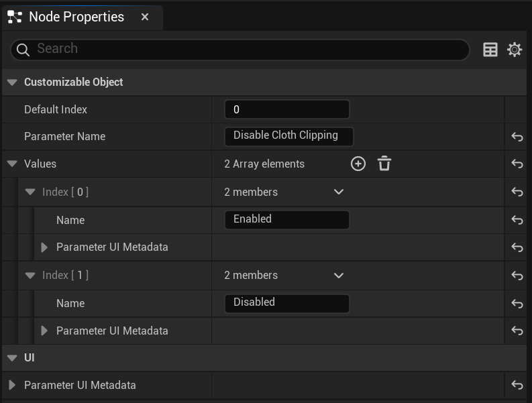Screen dimensions: 532x403
Task: Expand Parameter UI Metadata under Index [ 0 ]
Action: (x=44, y=247)
